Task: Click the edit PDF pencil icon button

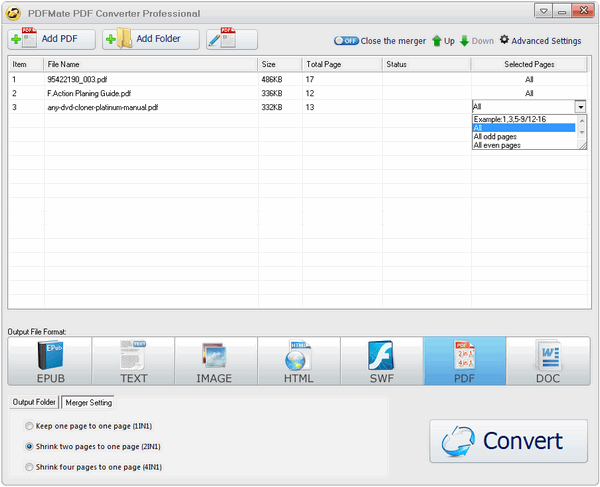Action: pos(232,39)
